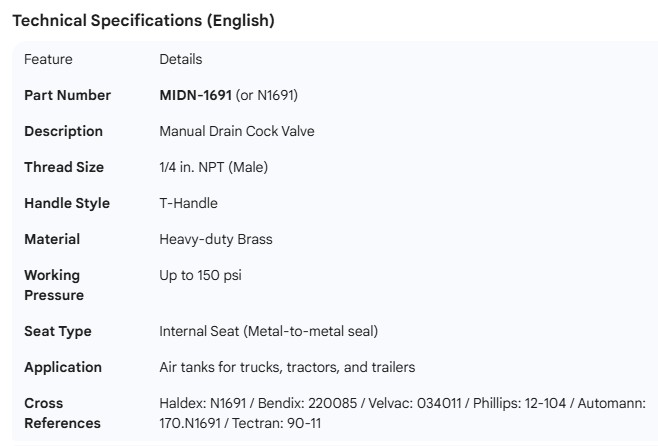The image size is (658, 446).
Task: Click the Internal Seat (Metal-to-metal seal) value
Action: point(268,331)
